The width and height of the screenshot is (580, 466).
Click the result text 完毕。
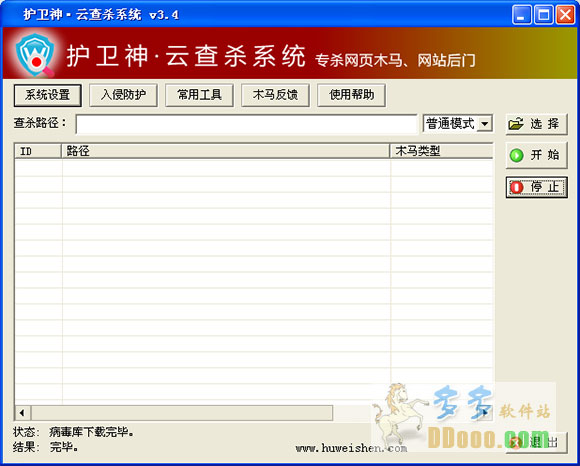tap(64, 448)
